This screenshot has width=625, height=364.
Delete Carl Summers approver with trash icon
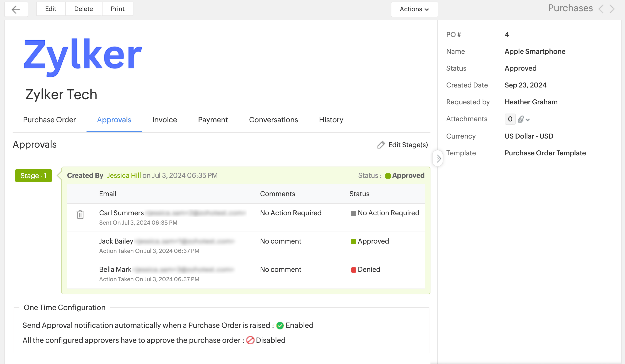[x=80, y=214]
